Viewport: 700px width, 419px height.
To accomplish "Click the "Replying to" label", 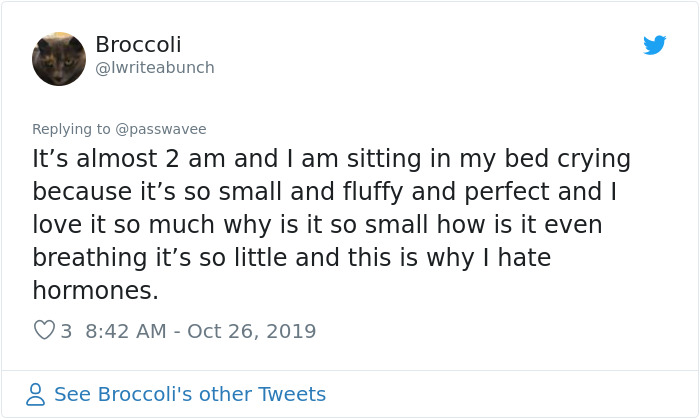I will pyautogui.click(x=71, y=129).
